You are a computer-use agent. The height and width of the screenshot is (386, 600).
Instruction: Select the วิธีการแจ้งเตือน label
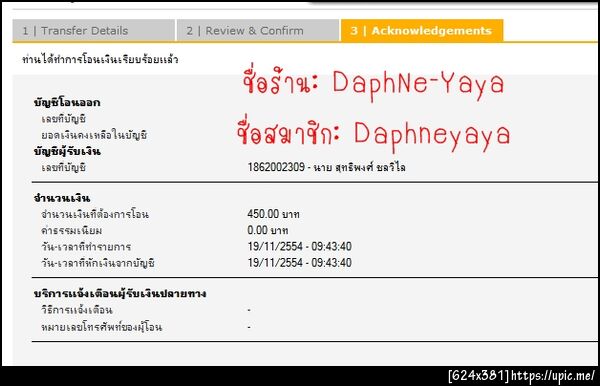coord(77,310)
